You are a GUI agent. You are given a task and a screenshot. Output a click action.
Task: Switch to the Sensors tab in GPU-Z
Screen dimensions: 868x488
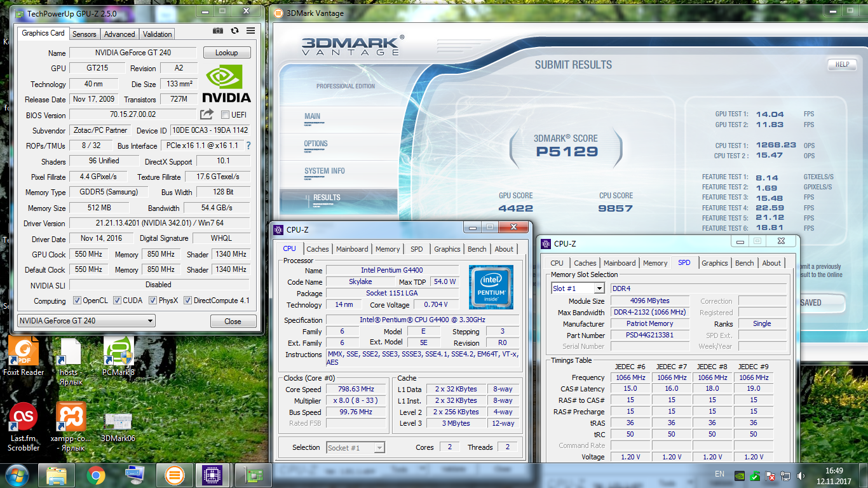[84, 34]
